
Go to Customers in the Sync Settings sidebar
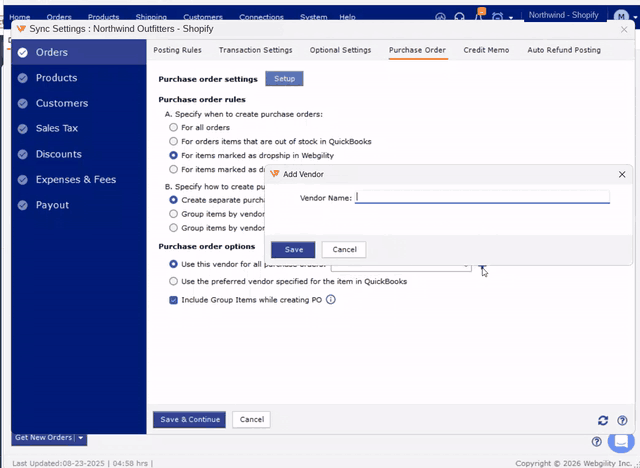click(79, 103)
